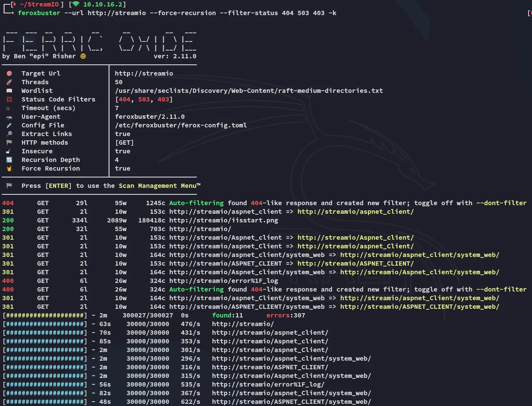Screen dimensions: 532x406
Task: Click the checkered flag icon before Press ENTER
Action: (9, 186)
